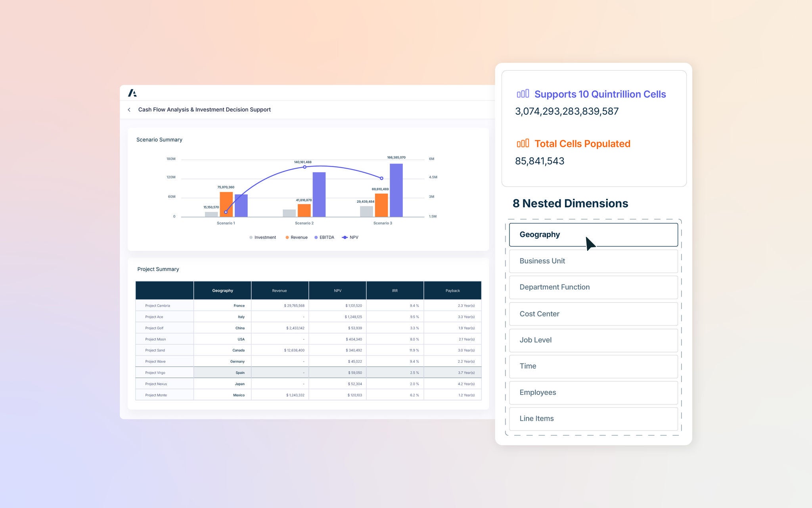Click the NPV column header

337,291
